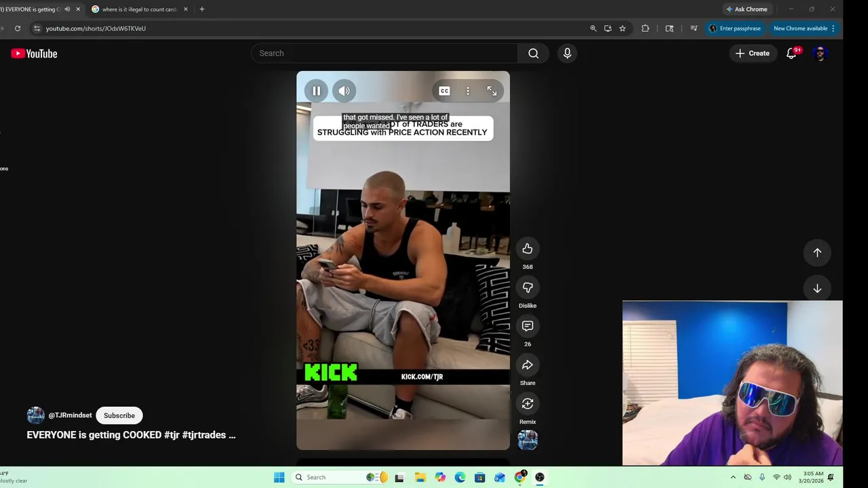Expand the Short to fullscreen
The height and width of the screenshot is (488, 868).
(492, 91)
